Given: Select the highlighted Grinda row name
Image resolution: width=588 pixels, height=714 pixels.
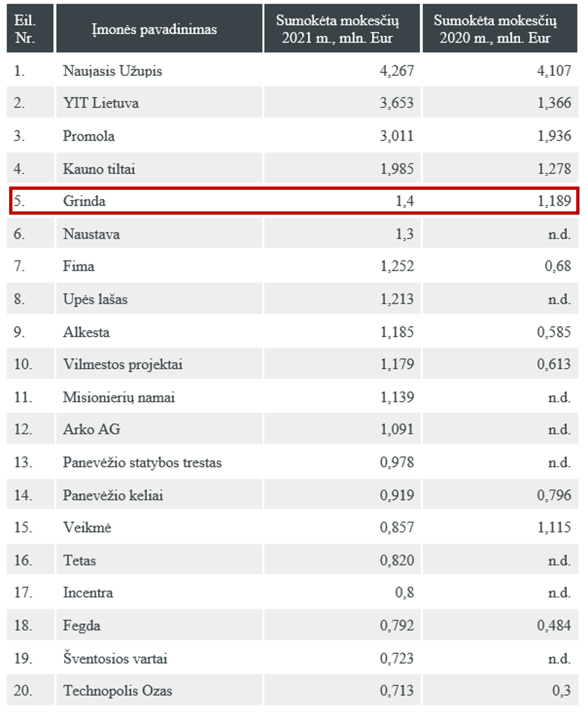Looking at the screenshot, I should point(84,201).
